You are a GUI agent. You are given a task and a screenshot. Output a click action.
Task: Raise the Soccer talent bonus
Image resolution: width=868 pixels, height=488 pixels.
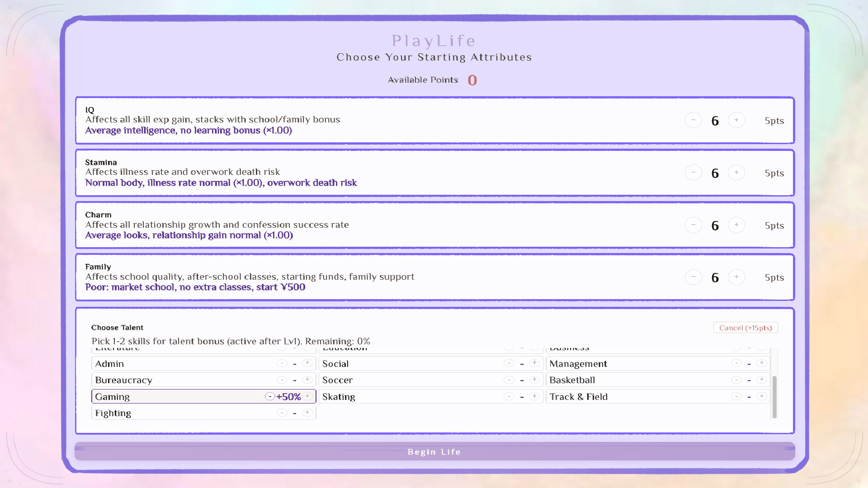tap(534, 380)
